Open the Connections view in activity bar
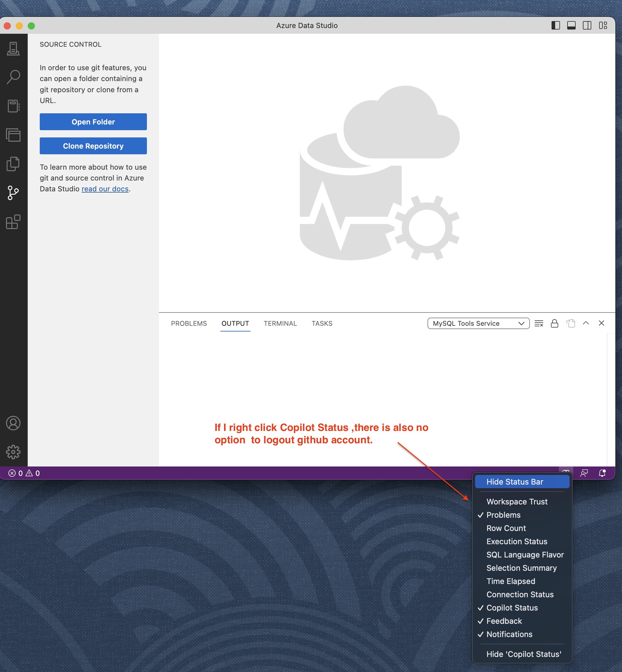Image resolution: width=622 pixels, height=672 pixels. (x=13, y=49)
